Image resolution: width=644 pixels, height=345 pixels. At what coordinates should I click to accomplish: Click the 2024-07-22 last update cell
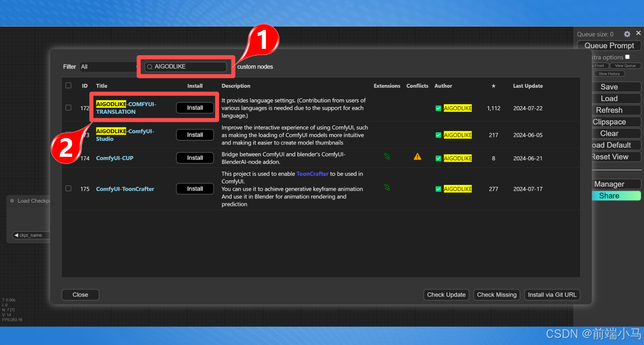pos(528,108)
